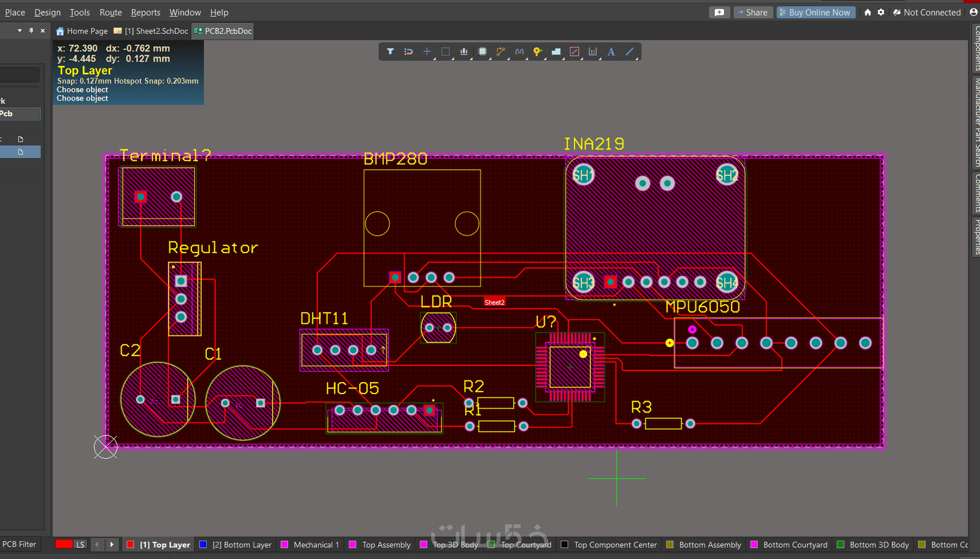980x559 pixels.
Task: Click the red current layer color swatch
Action: (63, 544)
